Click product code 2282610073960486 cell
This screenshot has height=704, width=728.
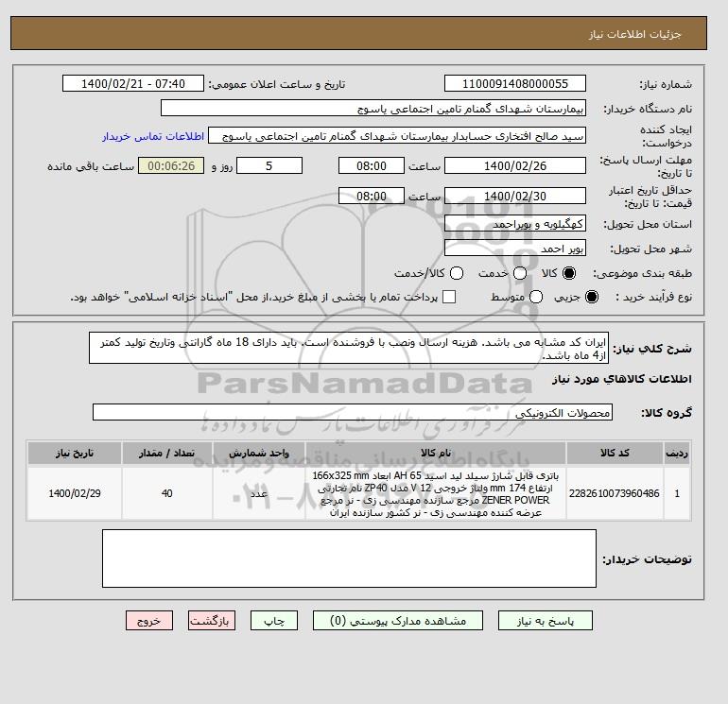click(x=615, y=493)
